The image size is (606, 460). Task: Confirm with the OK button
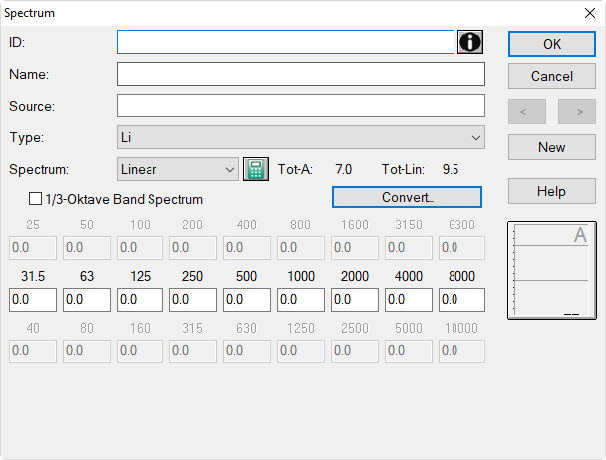click(x=552, y=44)
